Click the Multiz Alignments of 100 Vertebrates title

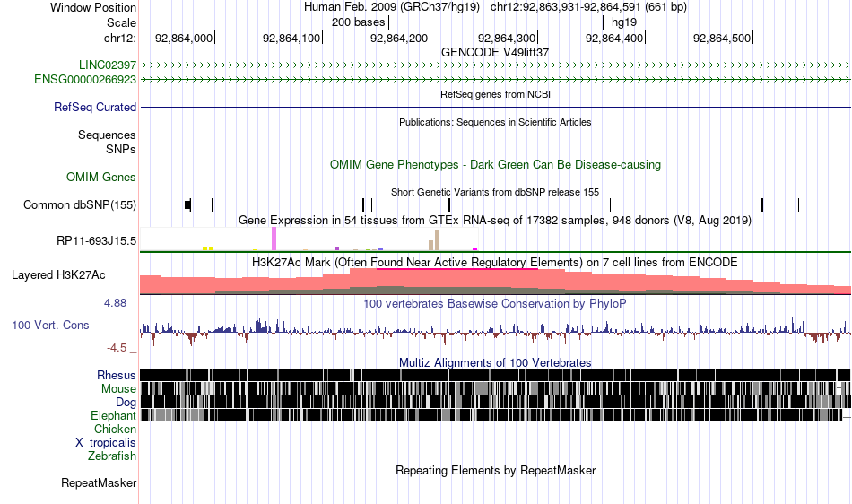click(495, 362)
